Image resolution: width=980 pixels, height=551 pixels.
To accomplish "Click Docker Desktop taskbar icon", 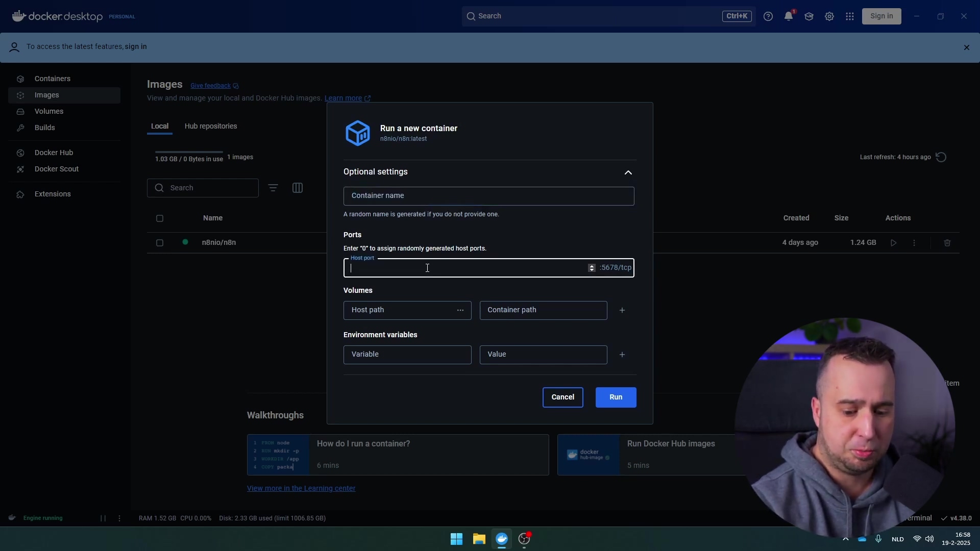I will click(x=502, y=539).
